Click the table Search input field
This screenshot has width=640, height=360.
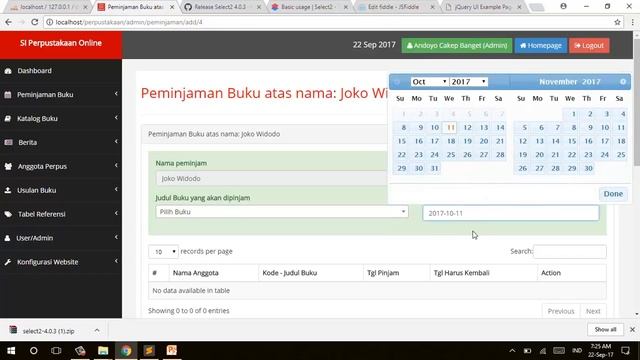(x=570, y=252)
